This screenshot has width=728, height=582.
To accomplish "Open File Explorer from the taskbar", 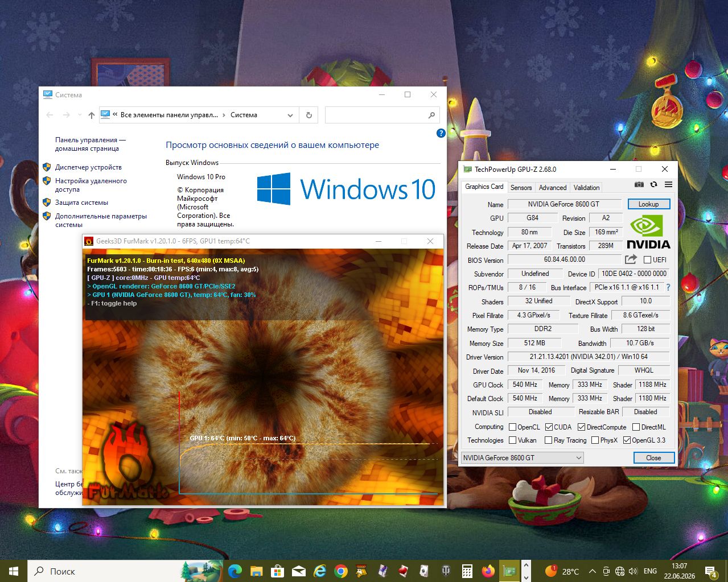I will tap(256, 571).
